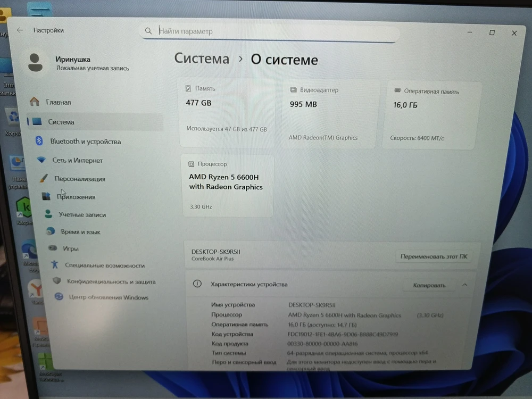
Task: Click the display icon beside 'Видеоадаптер'
Action: tap(293, 90)
